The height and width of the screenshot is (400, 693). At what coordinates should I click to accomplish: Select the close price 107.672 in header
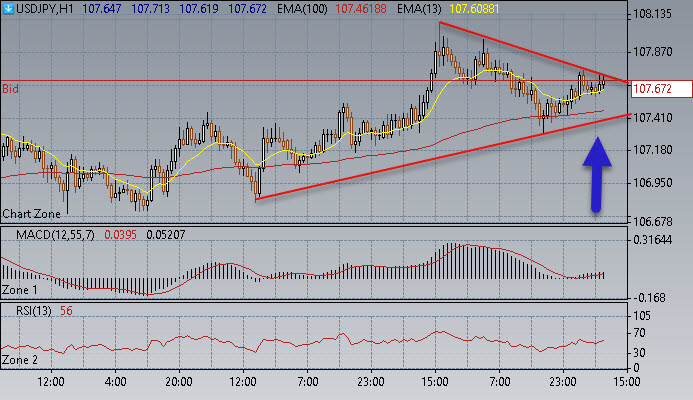(248, 9)
